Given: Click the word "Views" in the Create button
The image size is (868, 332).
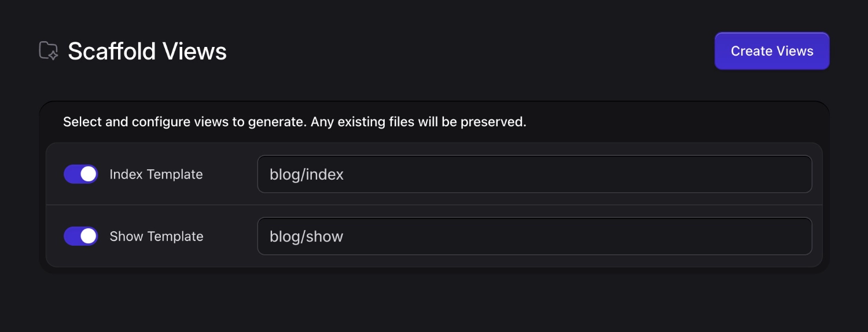Looking at the screenshot, I should [x=795, y=51].
